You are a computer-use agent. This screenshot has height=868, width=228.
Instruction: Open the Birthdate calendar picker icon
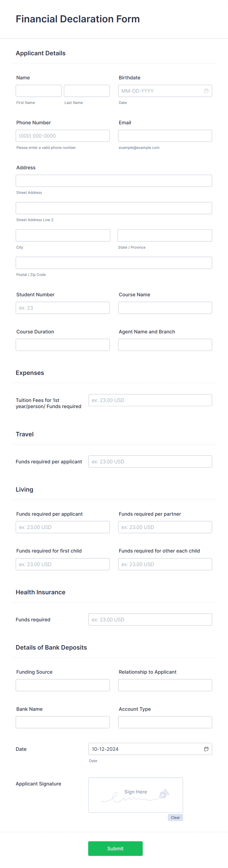point(206,91)
